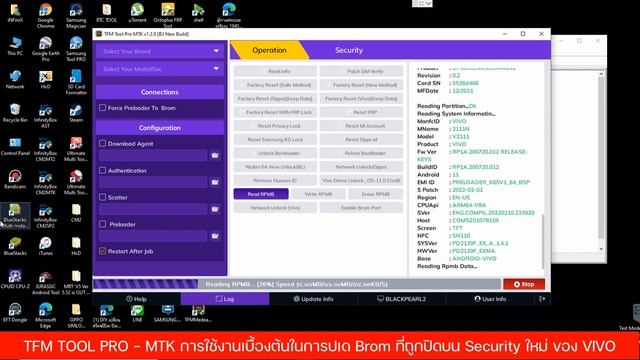The width and height of the screenshot is (640, 360).
Task: Open Google Chrome desktop shortcut
Action: tap(45, 16)
